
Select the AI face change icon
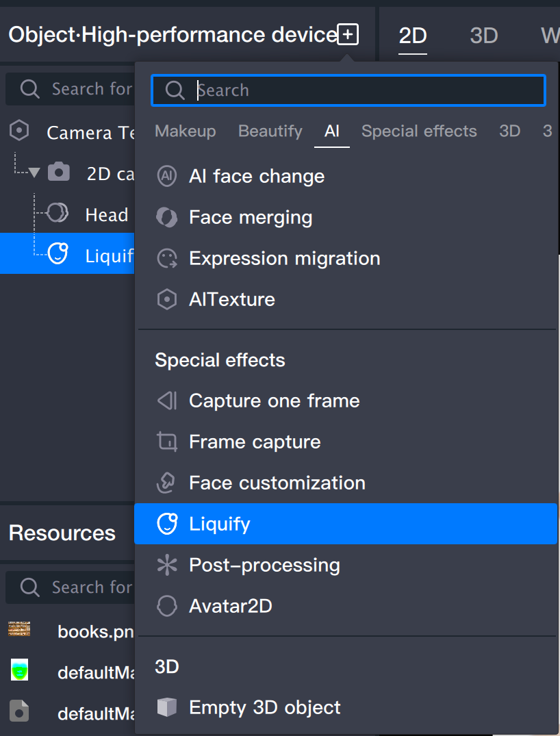click(166, 176)
